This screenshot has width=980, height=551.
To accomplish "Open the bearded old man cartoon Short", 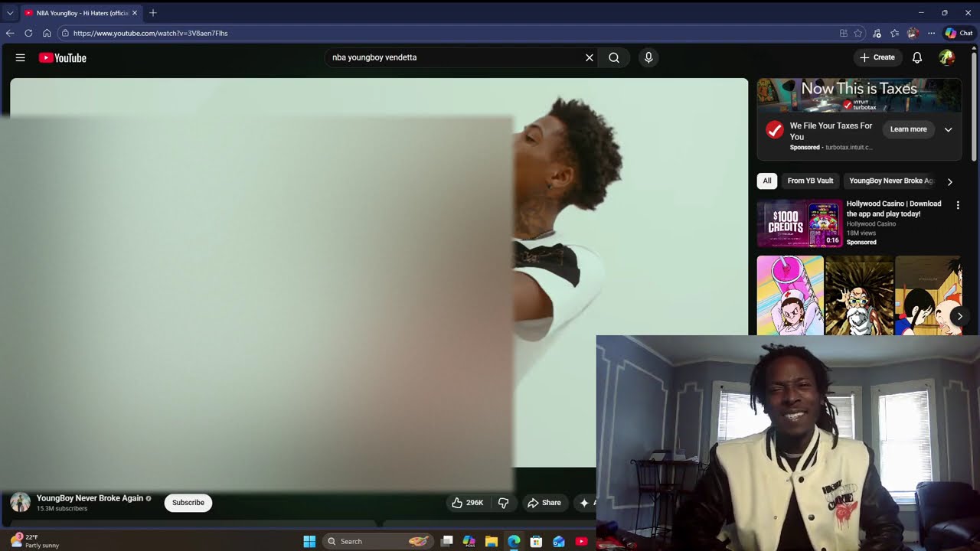I will 859,295.
